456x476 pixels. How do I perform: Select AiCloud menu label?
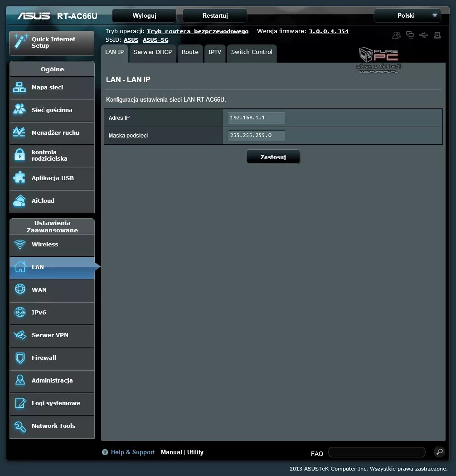tap(43, 201)
